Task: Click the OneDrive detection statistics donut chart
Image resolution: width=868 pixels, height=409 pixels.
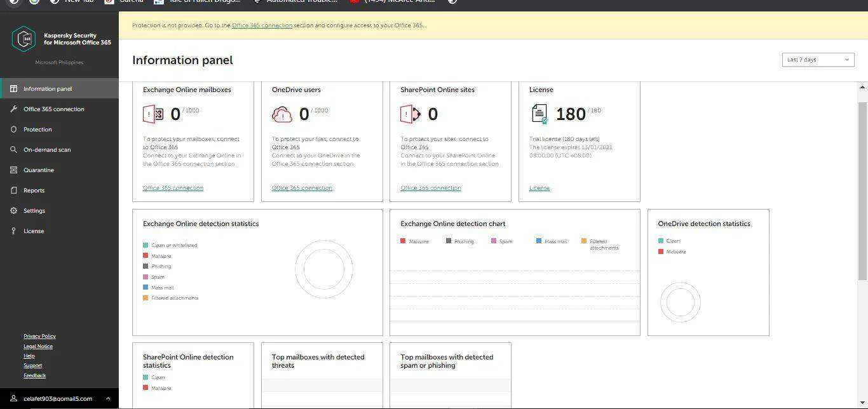Action: [x=681, y=302]
